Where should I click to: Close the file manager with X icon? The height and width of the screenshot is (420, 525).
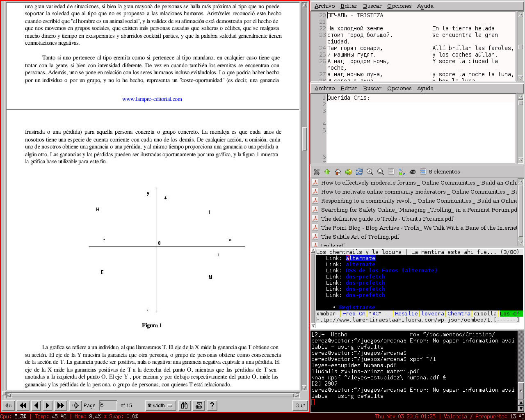pos(317,172)
